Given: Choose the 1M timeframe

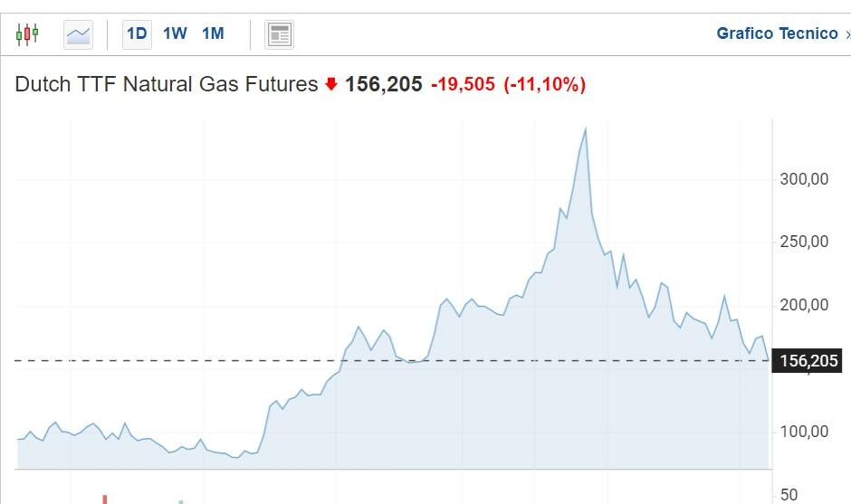Looking at the screenshot, I should [213, 34].
